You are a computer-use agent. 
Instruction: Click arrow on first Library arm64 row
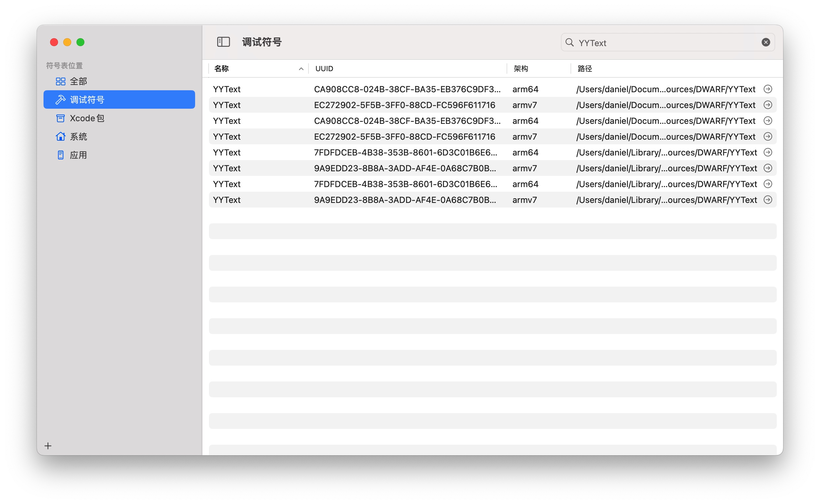[767, 152]
